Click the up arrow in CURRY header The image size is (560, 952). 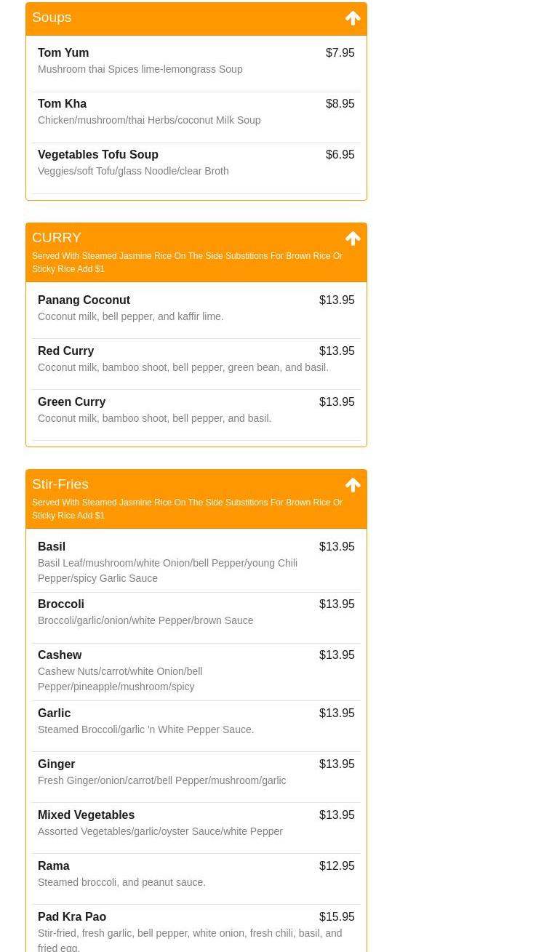(x=353, y=239)
